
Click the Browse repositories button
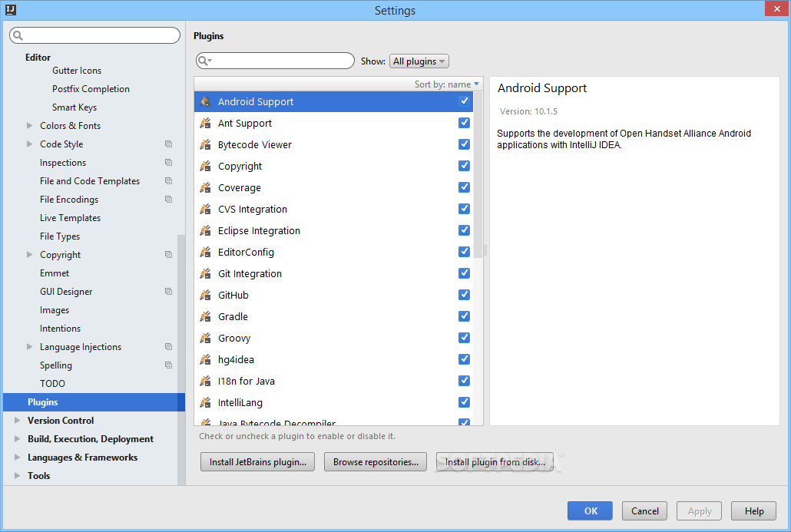[376, 462]
